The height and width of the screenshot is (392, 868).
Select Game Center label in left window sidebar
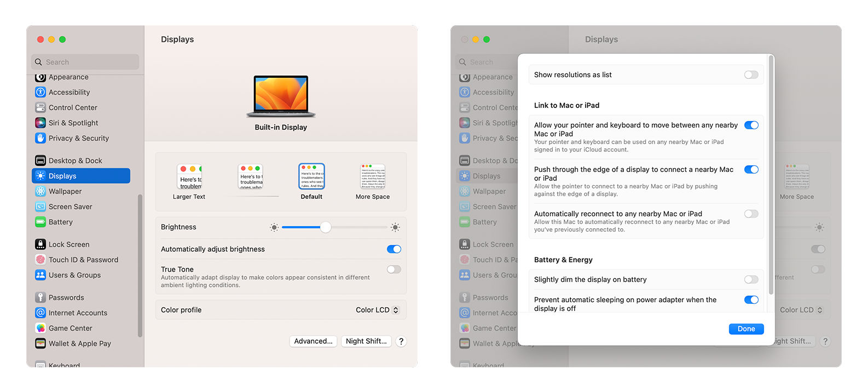(71, 328)
